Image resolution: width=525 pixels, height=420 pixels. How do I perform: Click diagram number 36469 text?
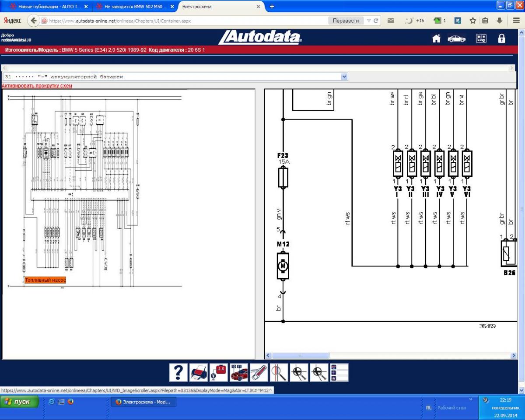(487, 326)
